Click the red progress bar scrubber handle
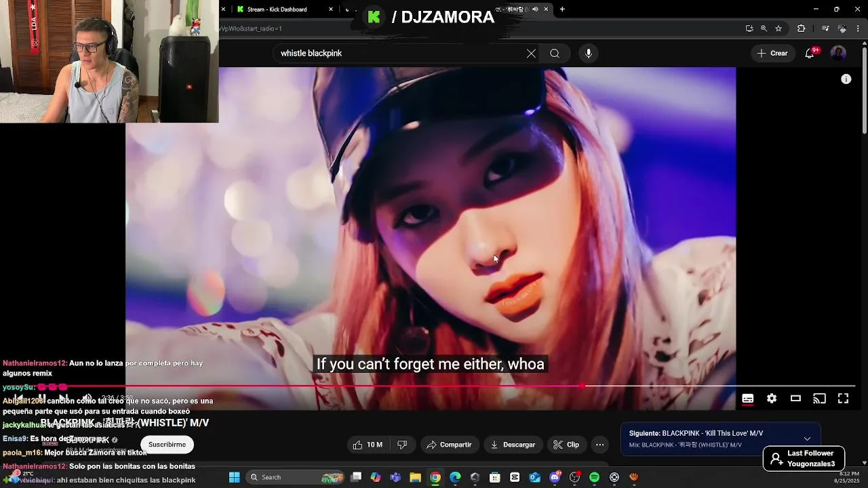Image resolution: width=868 pixels, height=488 pixels. (x=582, y=386)
